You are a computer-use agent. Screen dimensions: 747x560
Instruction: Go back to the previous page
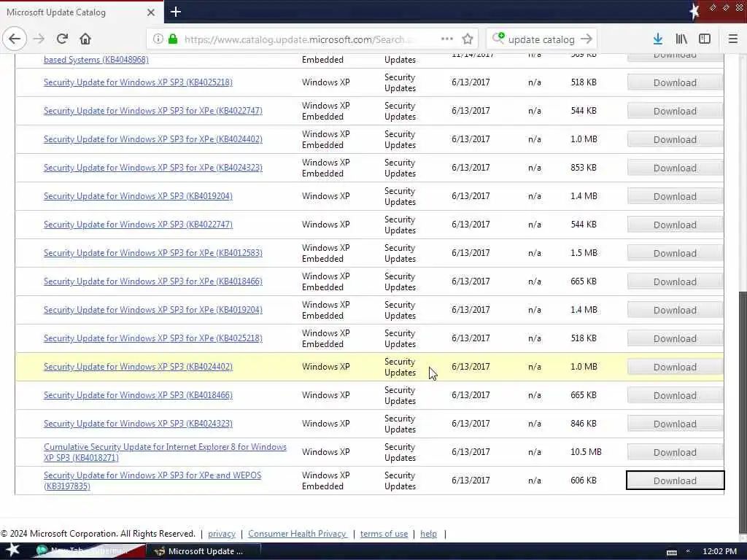[x=15, y=39]
